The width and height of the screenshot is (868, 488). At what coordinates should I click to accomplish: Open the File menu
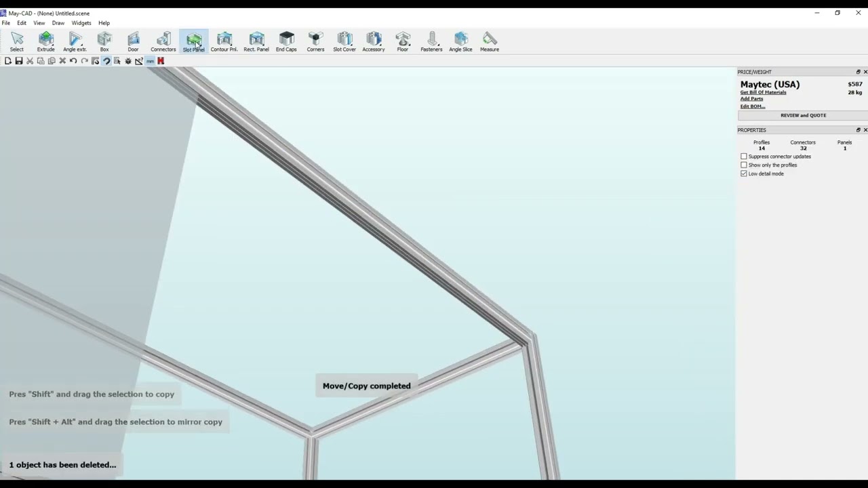6,23
